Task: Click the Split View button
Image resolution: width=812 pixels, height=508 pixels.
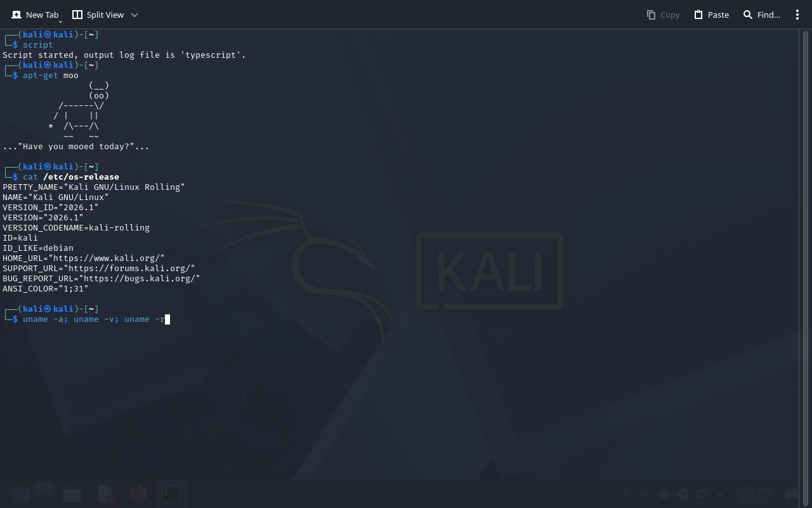Action: [98, 15]
